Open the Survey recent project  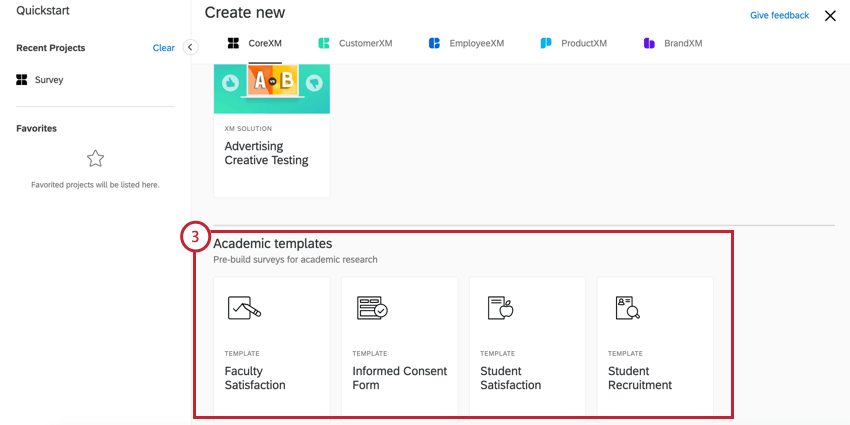pyautogui.click(x=49, y=79)
